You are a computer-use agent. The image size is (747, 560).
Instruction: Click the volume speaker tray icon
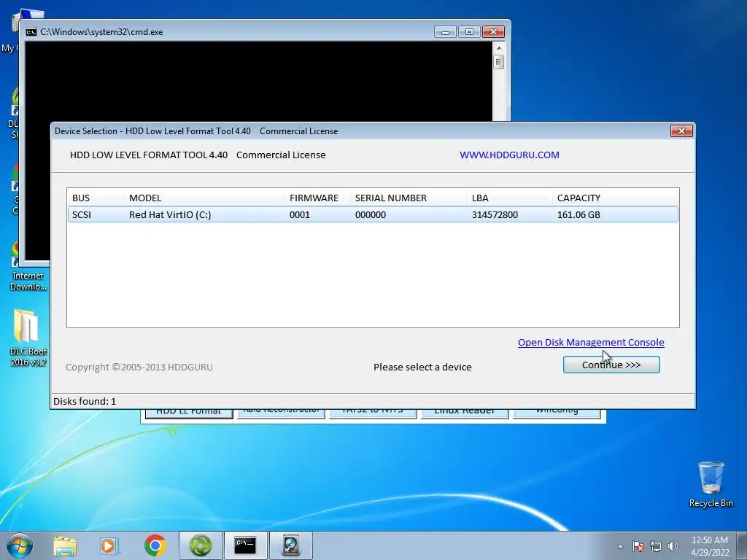(x=673, y=546)
